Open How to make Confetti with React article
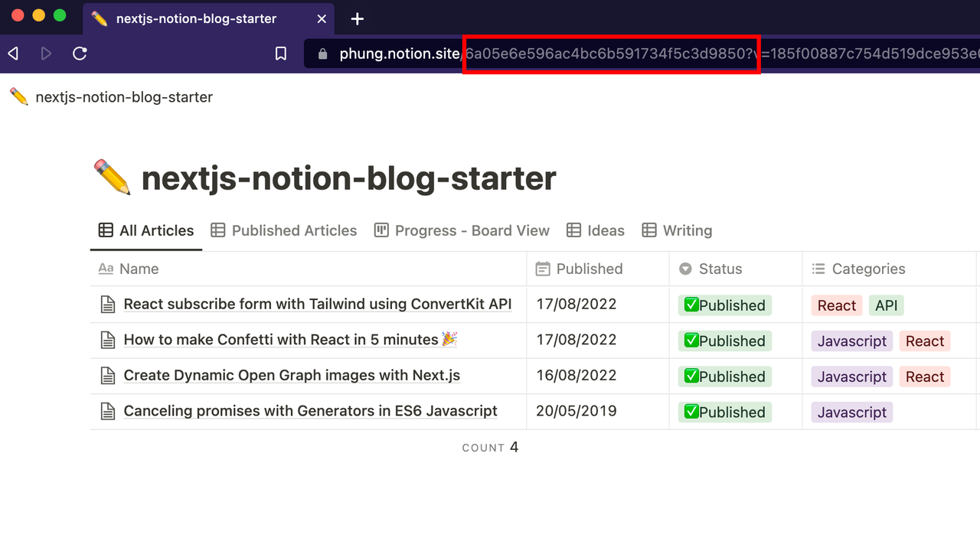Image resolution: width=980 pixels, height=551 pixels. [x=291, y=339]
